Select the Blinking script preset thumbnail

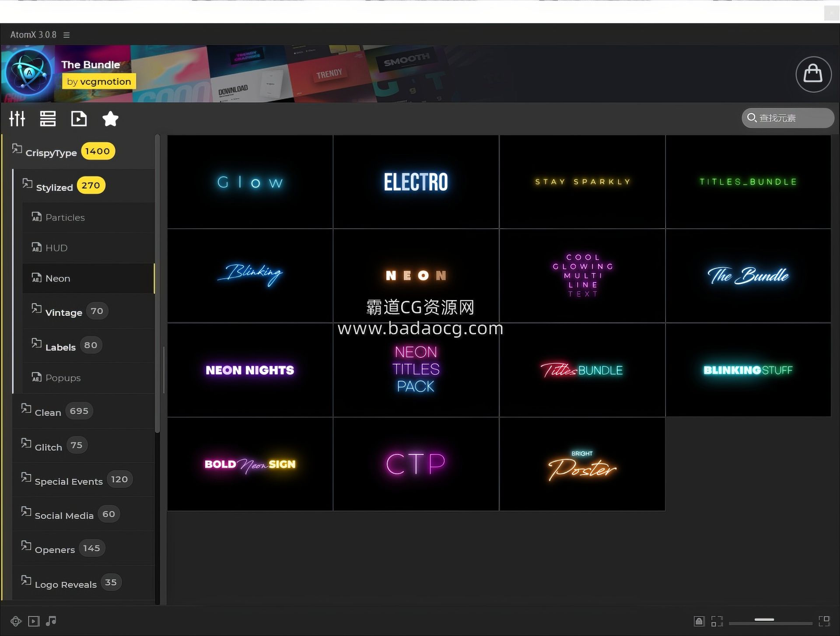[250, 276]
